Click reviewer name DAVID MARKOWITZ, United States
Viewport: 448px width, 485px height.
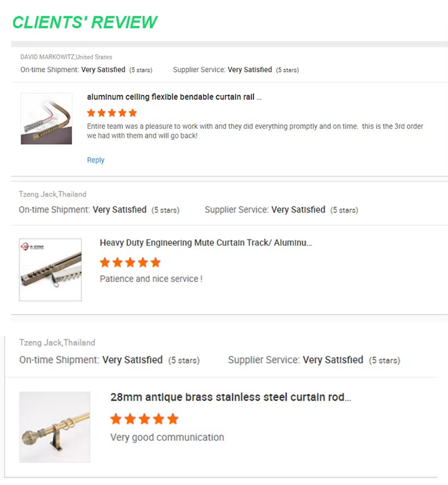(x=66, y=57)
